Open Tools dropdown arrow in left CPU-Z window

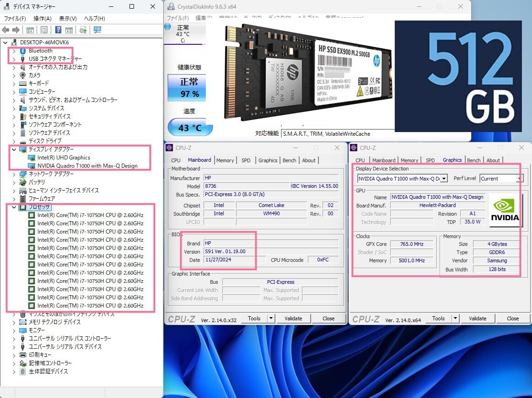271,318
